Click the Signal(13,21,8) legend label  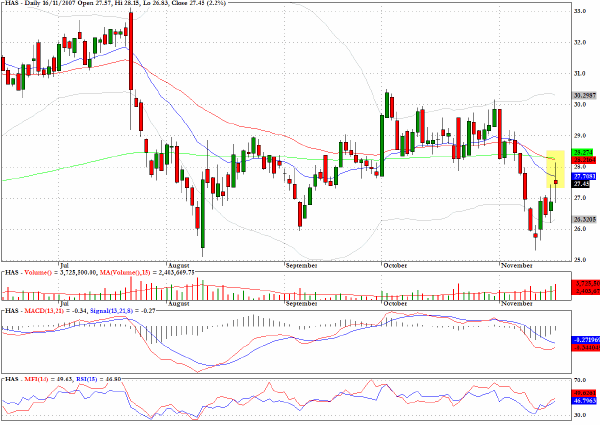pyautogui.click(x=111, y=311)
